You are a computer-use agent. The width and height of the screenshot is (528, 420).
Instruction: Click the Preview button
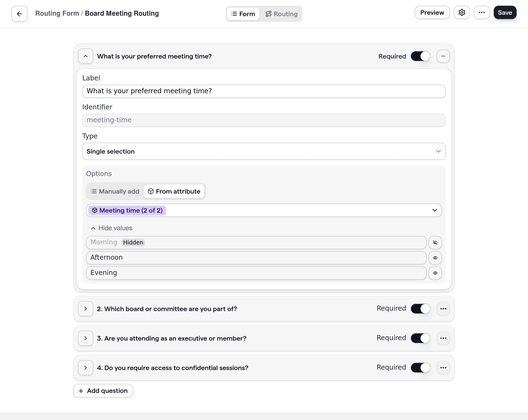coord(432,12)
